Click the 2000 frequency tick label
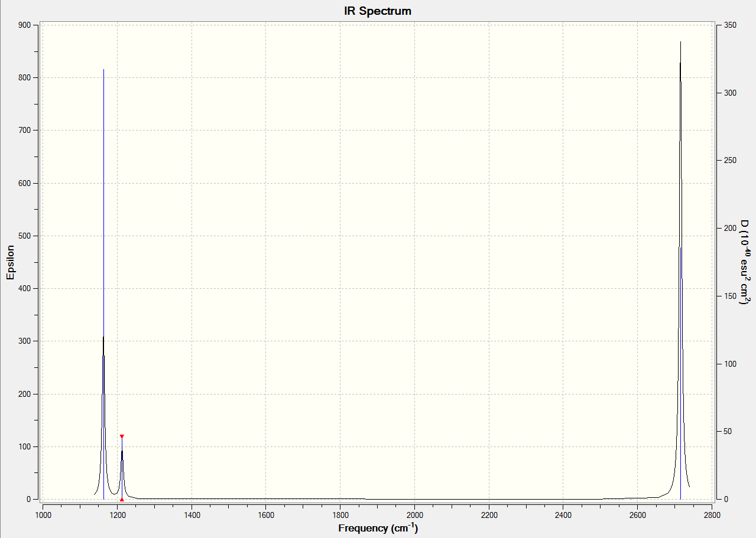 click(415, 515)
